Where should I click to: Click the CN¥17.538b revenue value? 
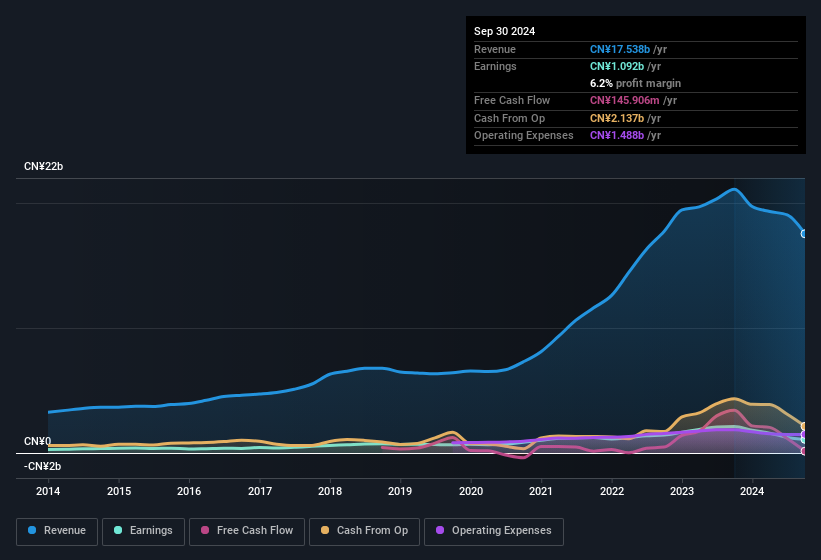[620, 49]
